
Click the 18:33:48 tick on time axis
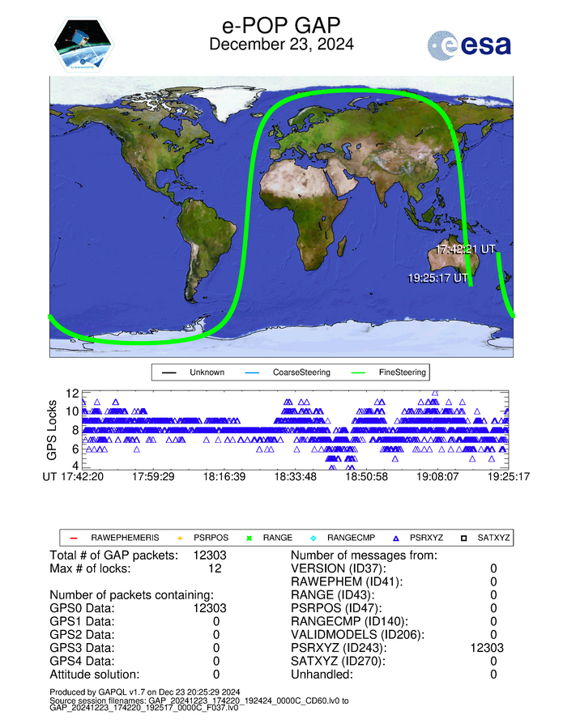tap(294, 477)
